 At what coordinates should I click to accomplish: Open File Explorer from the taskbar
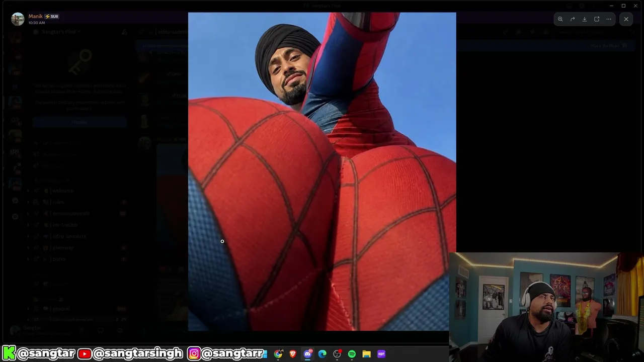coord(367,354)
